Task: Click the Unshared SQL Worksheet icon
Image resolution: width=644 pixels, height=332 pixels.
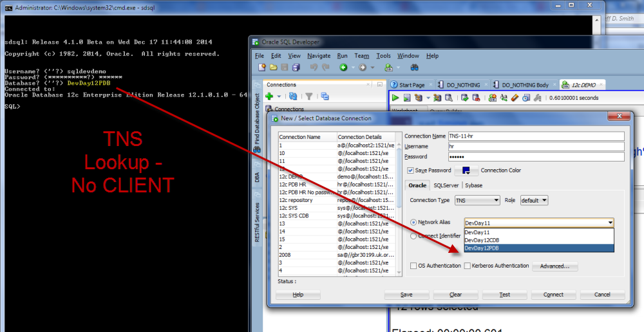Action: 492,98
